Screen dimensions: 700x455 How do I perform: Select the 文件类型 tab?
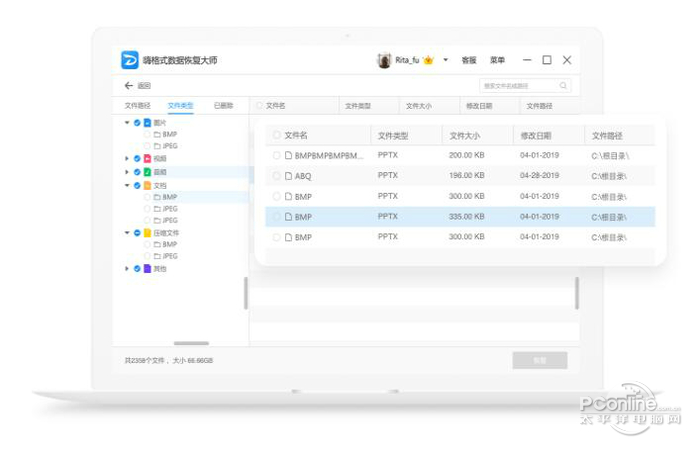click(x=180, y=106)
